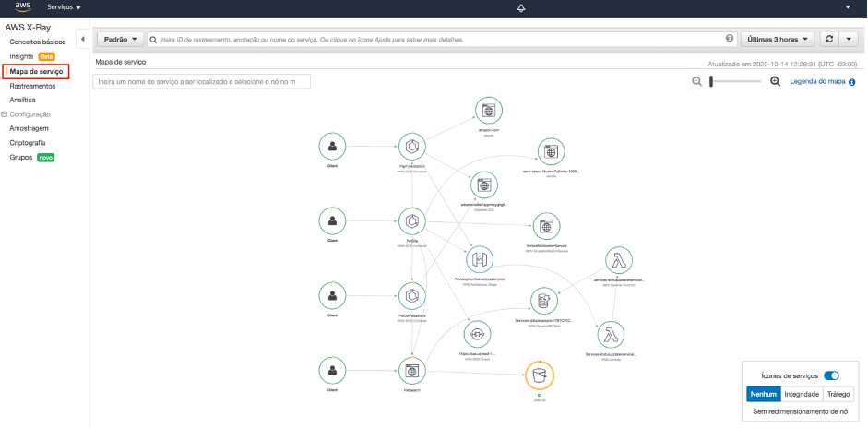Image resolution: width=868 pixels, height=428 pixels.
Task: Select the PetAdoptionStatusUpdater API Gateway node
Action: pos(480,260)
